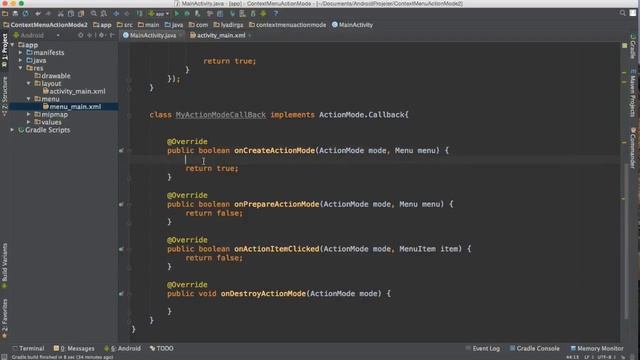The image size is (640, 360).
Task: Toggle the Maven Projects side panel
Action: click(633, 93)
